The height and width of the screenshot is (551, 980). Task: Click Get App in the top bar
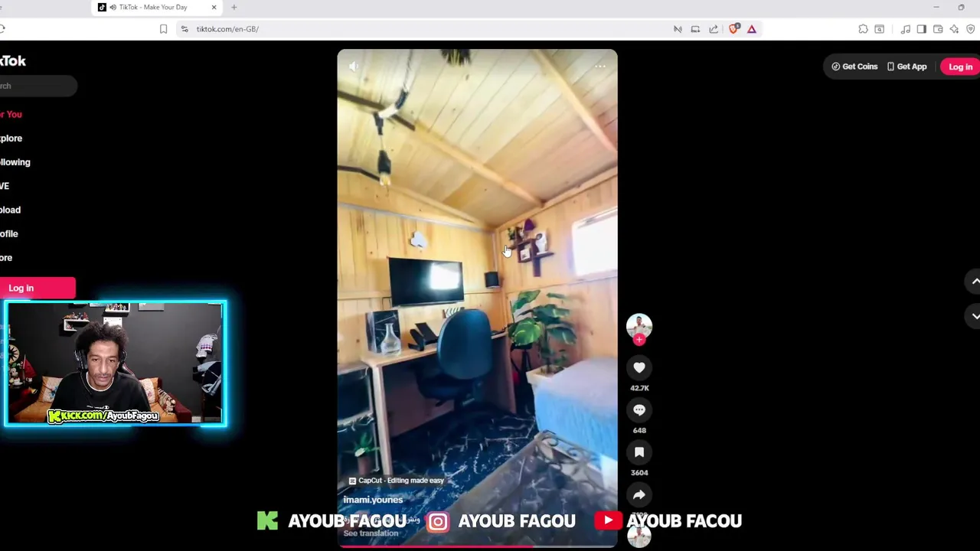[x=906, y=67]
